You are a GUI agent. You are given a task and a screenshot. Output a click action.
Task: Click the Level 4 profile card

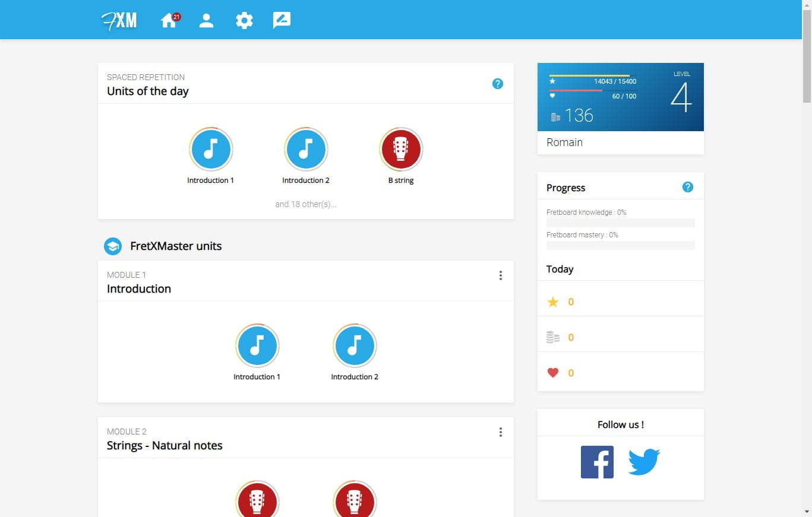click(621, 97)
